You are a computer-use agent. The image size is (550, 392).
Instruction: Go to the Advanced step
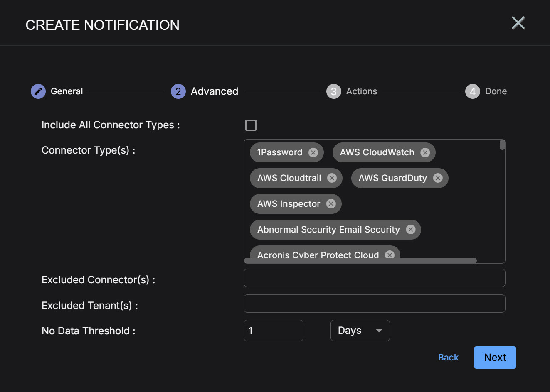[178, 91]
